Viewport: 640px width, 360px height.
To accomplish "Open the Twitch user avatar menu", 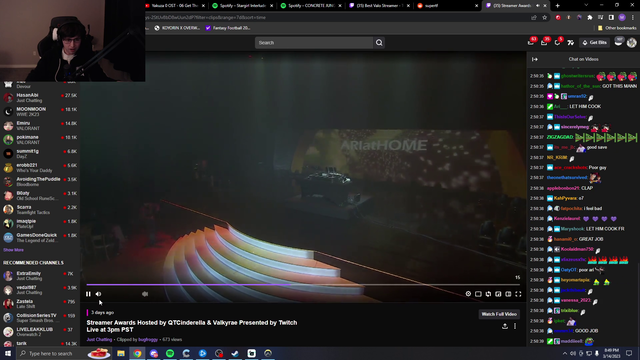I will tap(632, 42).
